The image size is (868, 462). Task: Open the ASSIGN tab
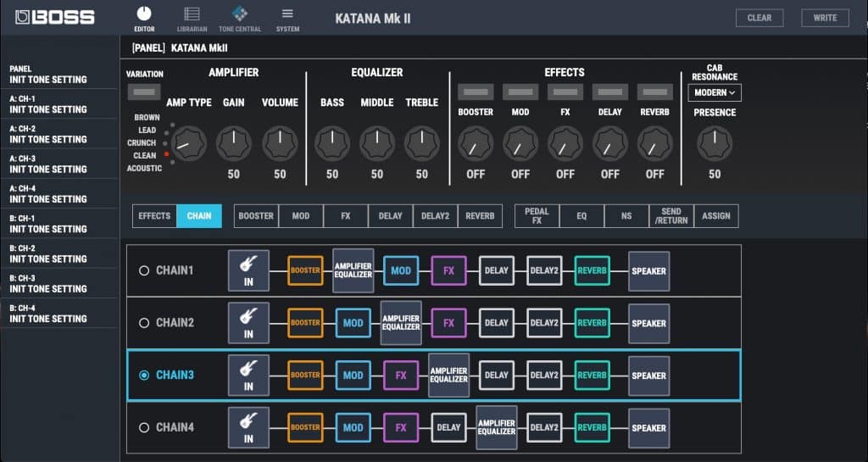[716, 216]
